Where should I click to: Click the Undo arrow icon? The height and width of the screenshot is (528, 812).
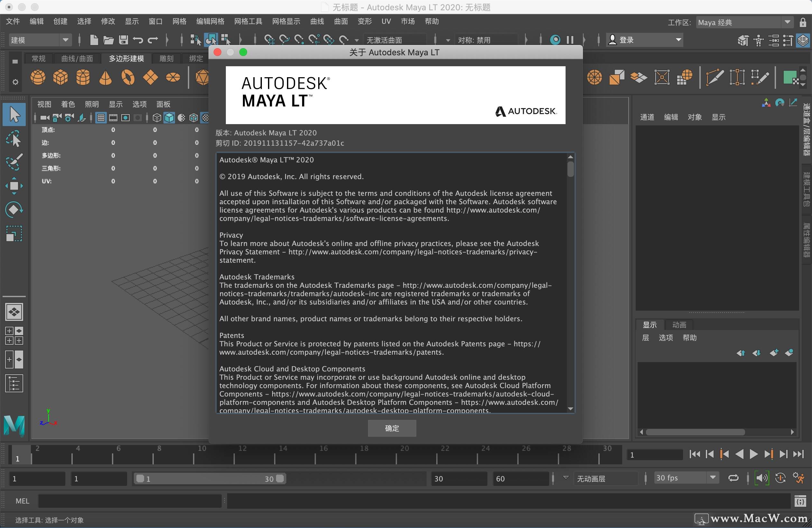[138, 40]
